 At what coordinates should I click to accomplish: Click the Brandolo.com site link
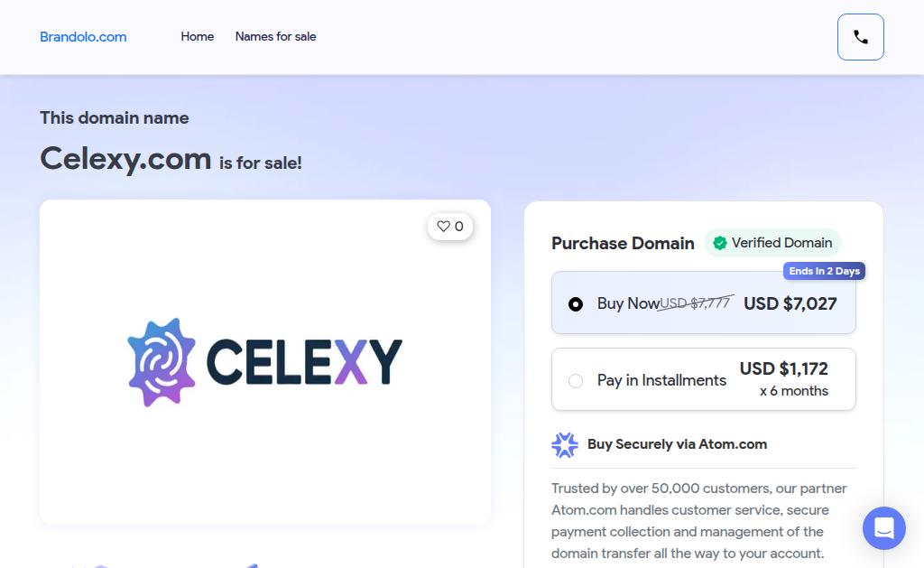point(83,37)
